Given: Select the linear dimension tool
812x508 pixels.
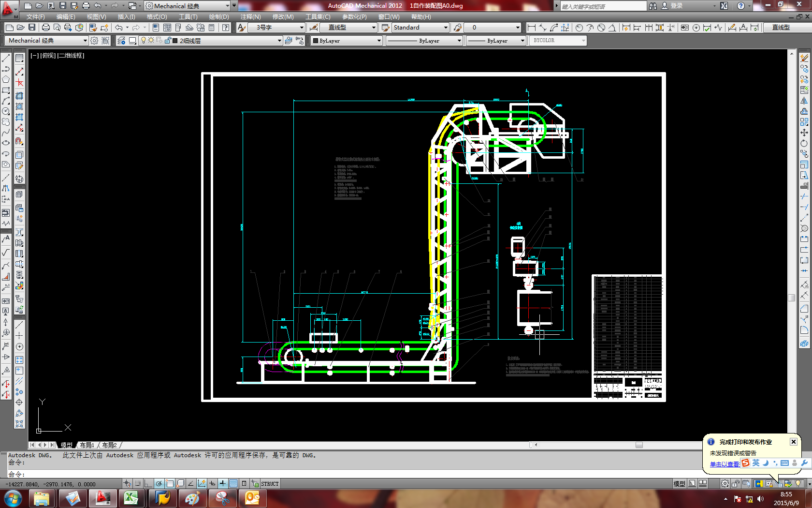Looking at the screenshot, I should [x=532, y=28].
